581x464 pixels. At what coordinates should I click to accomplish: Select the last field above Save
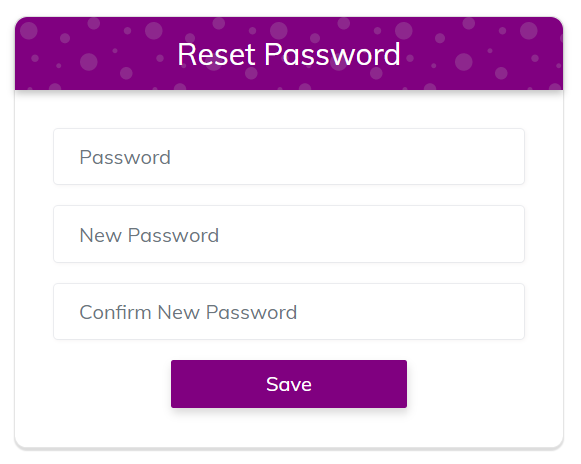coord(289,311)
